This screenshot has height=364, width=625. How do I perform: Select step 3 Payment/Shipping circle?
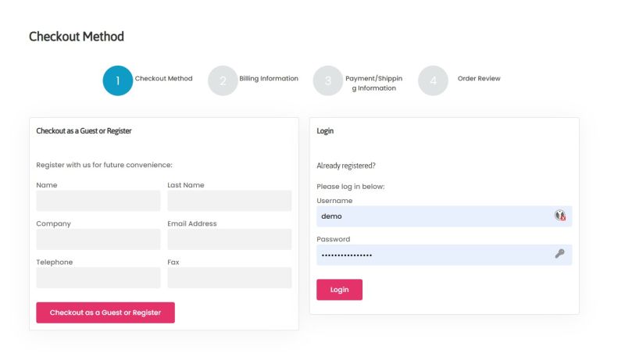click(328, 80)
